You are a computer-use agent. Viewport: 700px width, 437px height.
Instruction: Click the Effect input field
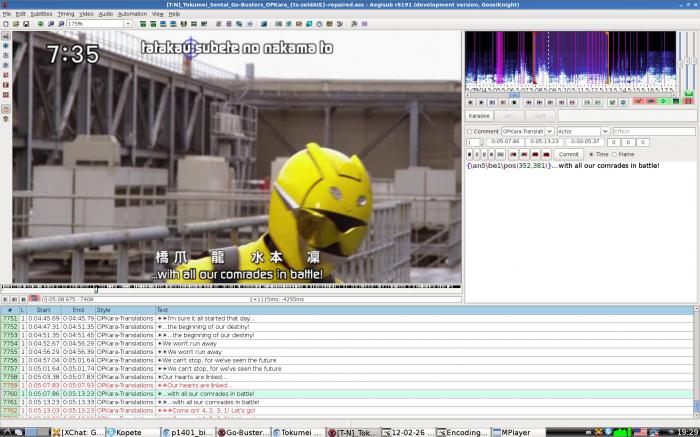click(x=654, y=131)
